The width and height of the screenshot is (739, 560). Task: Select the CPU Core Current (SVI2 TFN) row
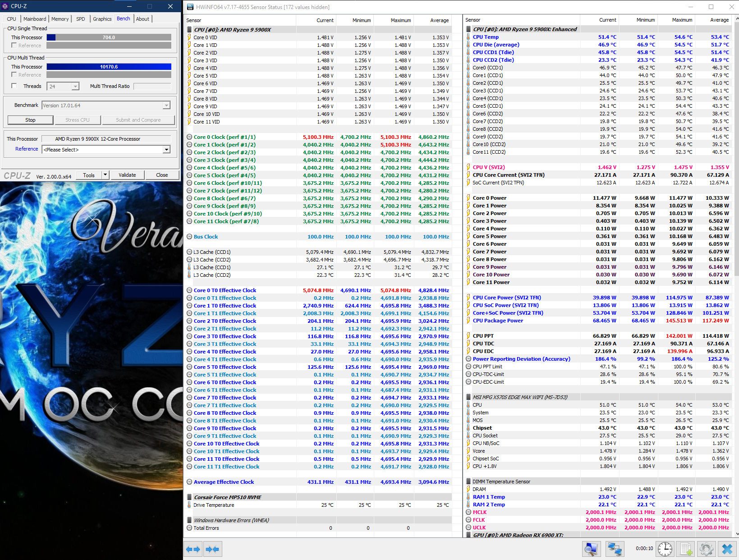tap(598, 175)
